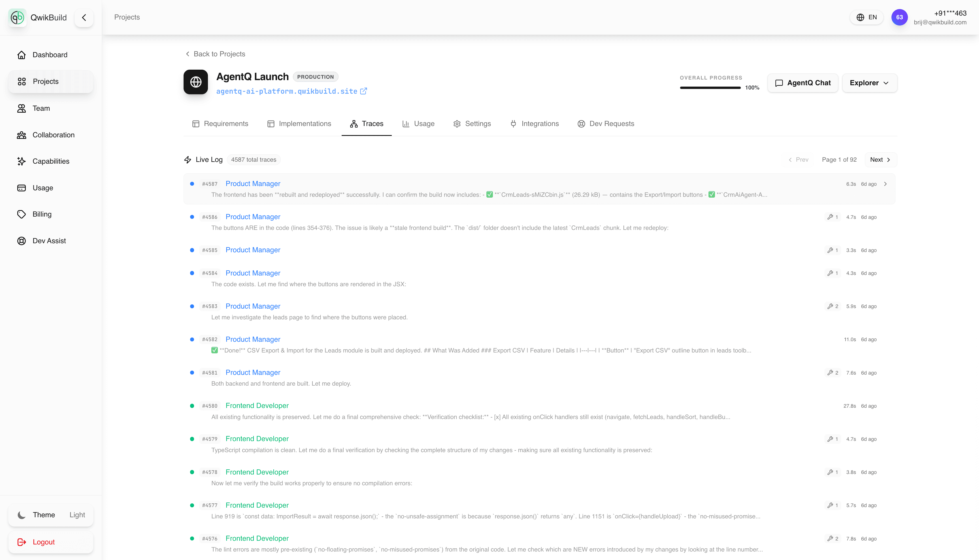This screenshot has width=979, height=560.
Task: Open Dashboard from the sidebar
Action: pos(51,55)
